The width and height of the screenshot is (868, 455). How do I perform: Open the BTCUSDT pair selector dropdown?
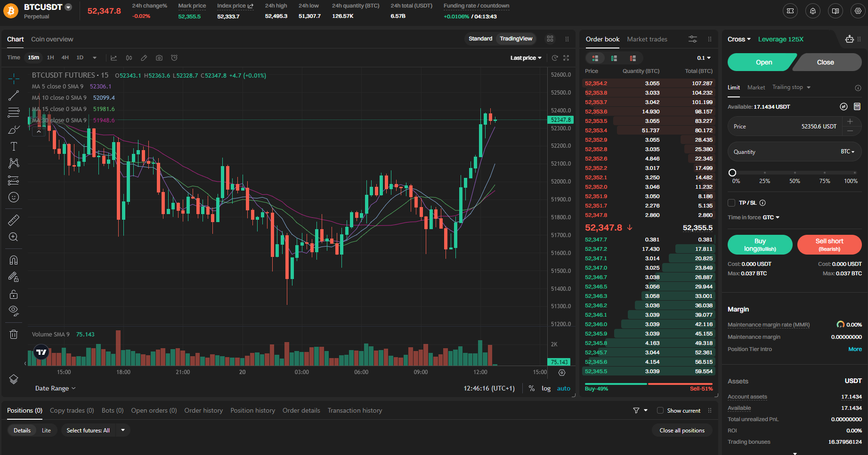pyautogui.click(x=68, y=7)
